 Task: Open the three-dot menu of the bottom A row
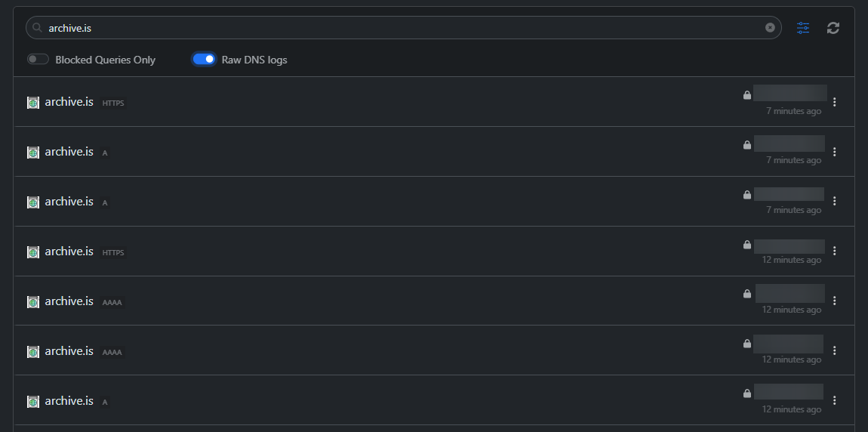click(x=835, y=400)
